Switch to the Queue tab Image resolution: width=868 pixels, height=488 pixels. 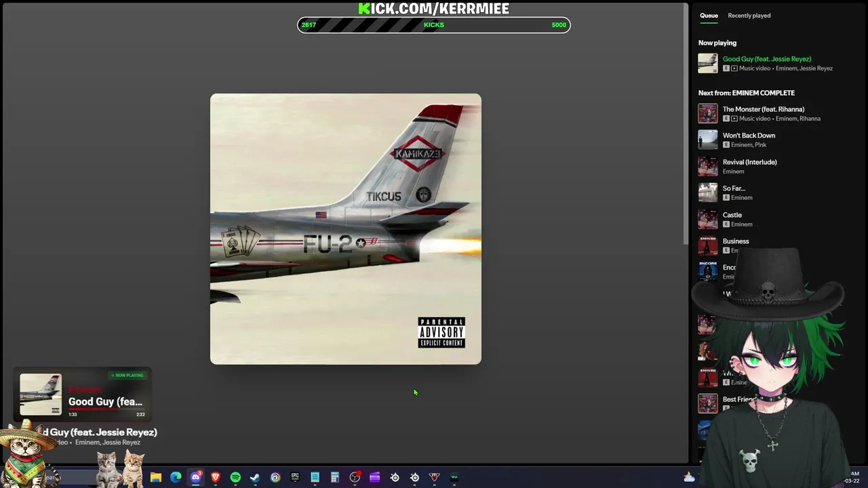(x=709, y=16)
